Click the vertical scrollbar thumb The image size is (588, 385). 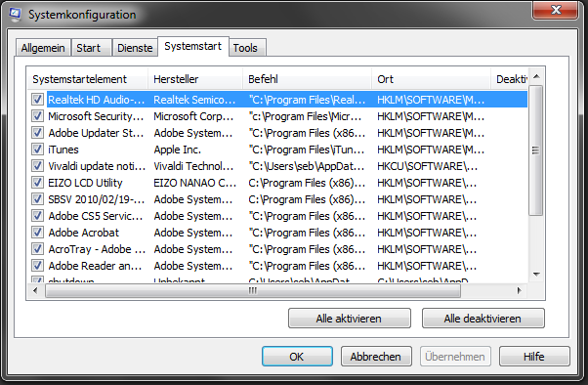pos(536,150)
